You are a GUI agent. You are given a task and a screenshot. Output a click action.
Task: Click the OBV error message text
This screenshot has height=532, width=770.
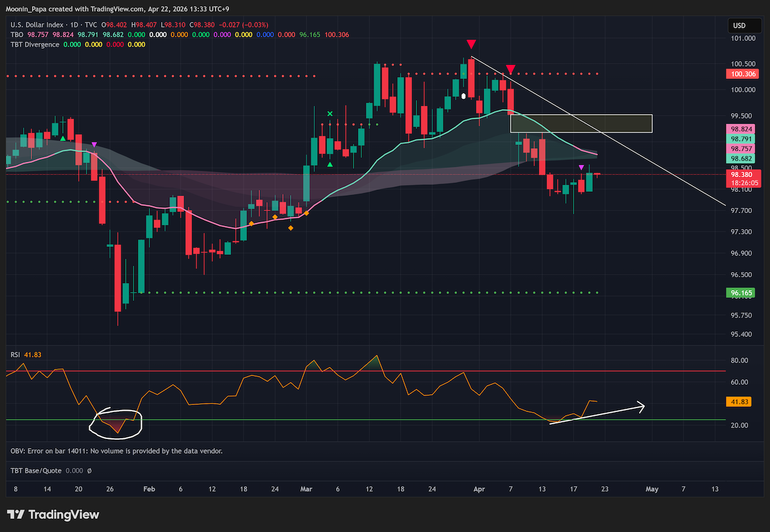[116, 451]
